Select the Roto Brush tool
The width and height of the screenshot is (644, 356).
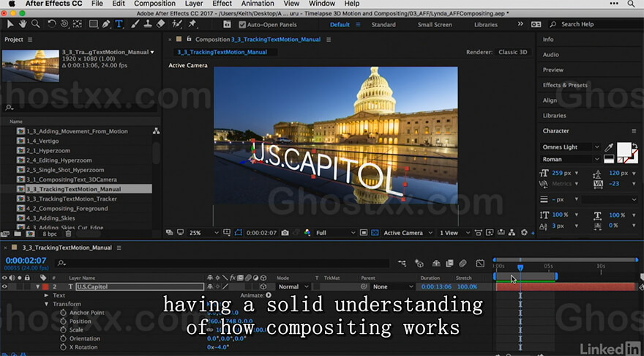pyautogui.click(x=177, y=24)
